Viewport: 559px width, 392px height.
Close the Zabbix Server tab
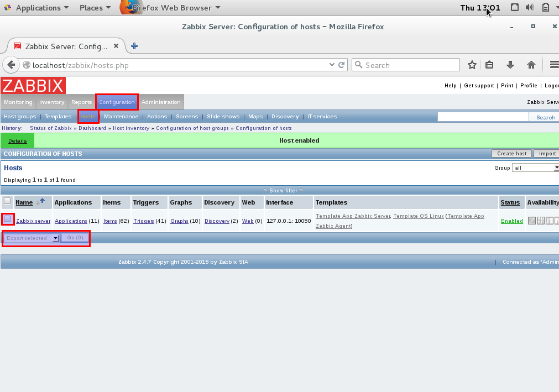pyautogui.click(x=116, y=46)
